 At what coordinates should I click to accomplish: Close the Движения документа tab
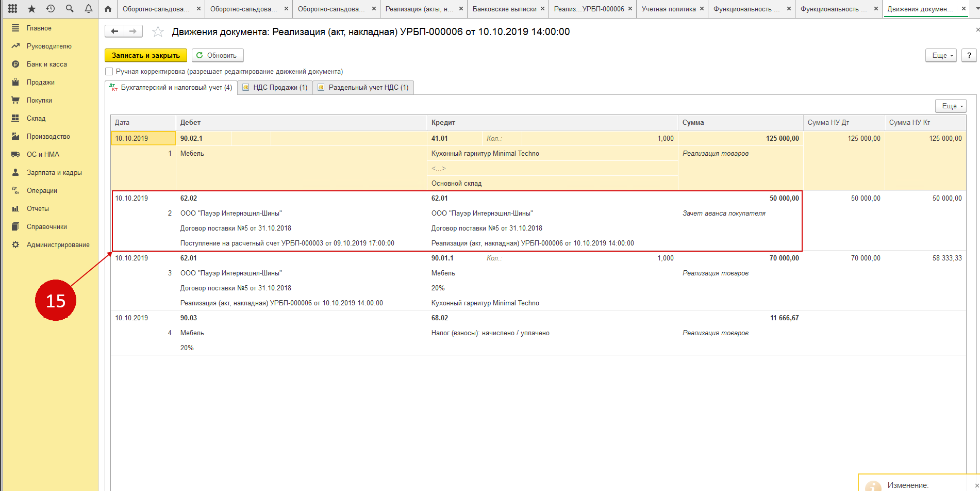tap(964, 9)
